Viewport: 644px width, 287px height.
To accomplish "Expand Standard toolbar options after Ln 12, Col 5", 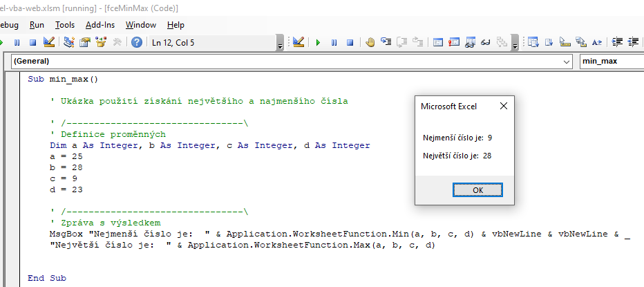I will 281,43.
